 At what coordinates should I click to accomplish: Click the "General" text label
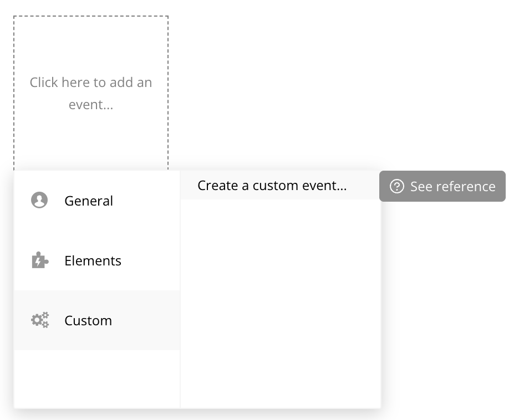click(89, 201)
